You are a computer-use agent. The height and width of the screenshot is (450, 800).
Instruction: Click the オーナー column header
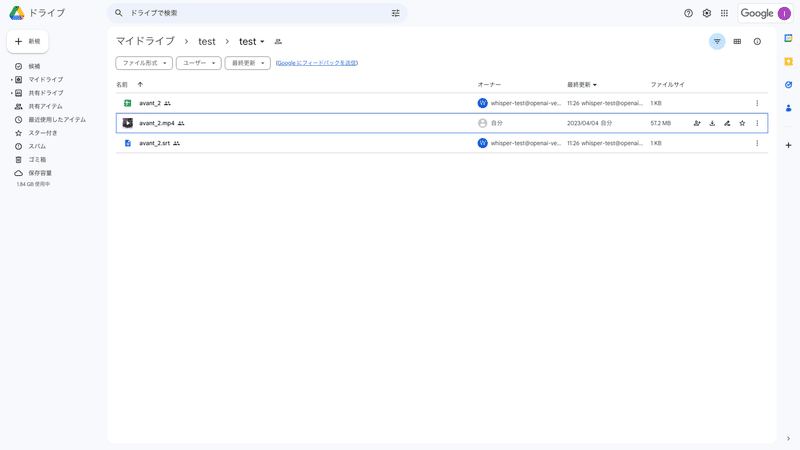tap(489, 85)
